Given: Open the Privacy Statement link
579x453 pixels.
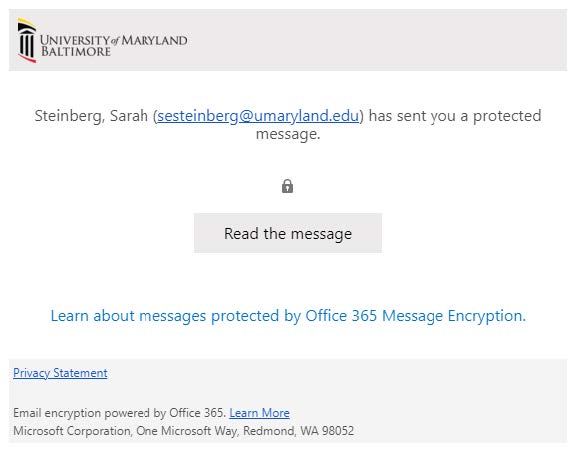Looking at the screenshot, I should pyautogui.click(x=60, y=373).
